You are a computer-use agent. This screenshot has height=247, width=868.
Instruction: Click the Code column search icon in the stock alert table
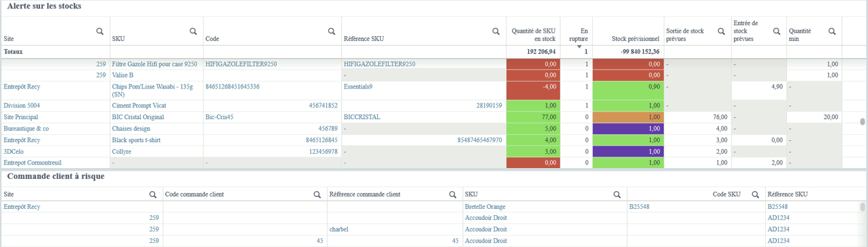point(332,31)
